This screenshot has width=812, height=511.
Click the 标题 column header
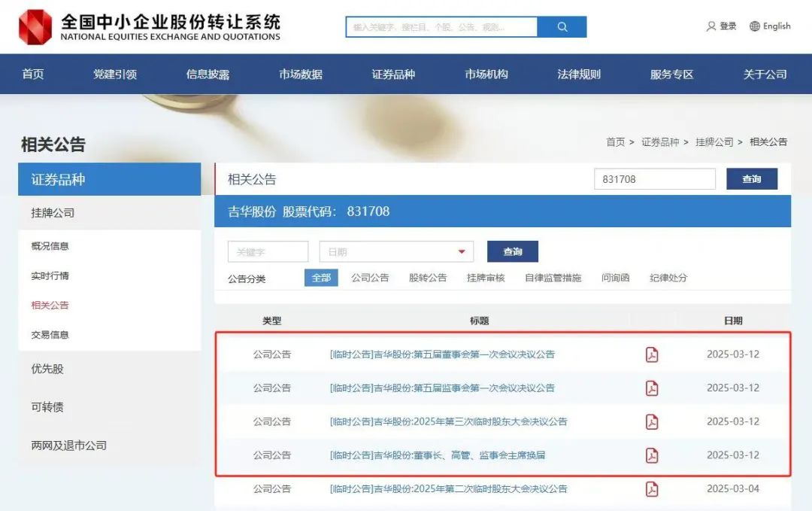(x=479, y=321)
